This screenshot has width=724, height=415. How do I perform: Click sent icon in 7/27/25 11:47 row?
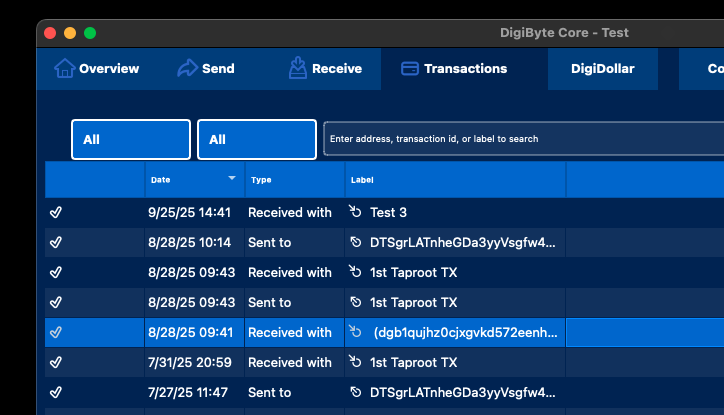(x=356, y=392)
